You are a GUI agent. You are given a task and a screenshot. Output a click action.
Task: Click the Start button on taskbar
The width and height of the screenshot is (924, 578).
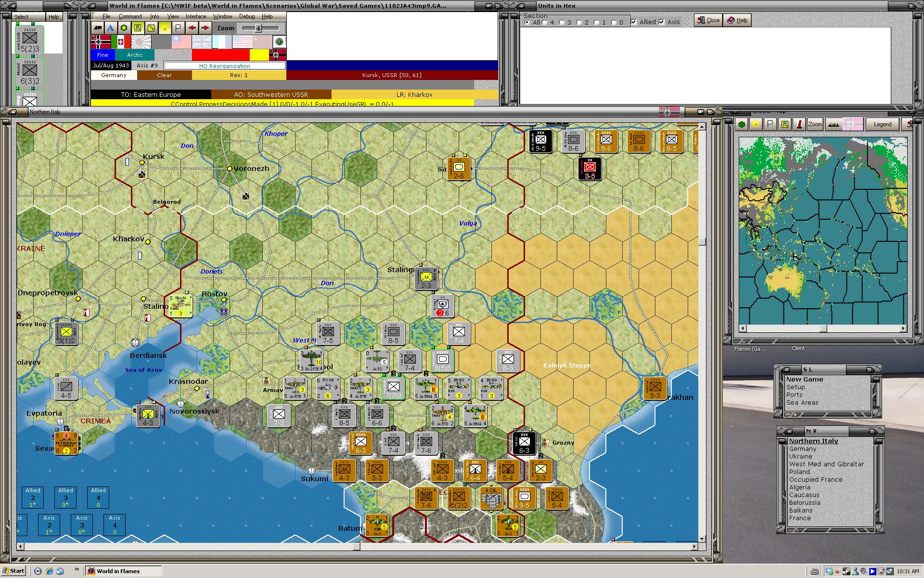click(13, 571)
